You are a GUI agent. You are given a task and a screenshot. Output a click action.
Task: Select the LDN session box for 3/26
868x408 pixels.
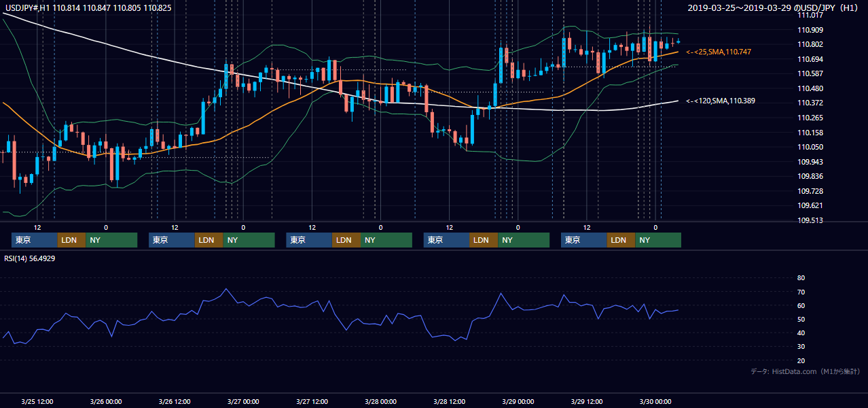[209, 240]
